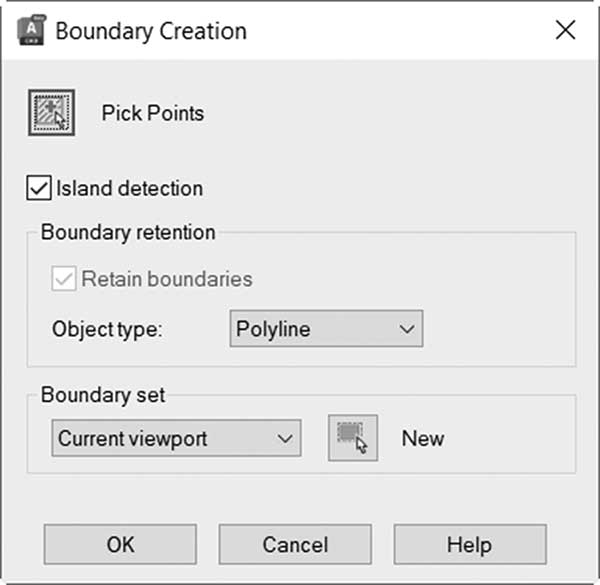Click the Island detection label text
Viewport: 600px width, 585px height.
pos(130,188)
